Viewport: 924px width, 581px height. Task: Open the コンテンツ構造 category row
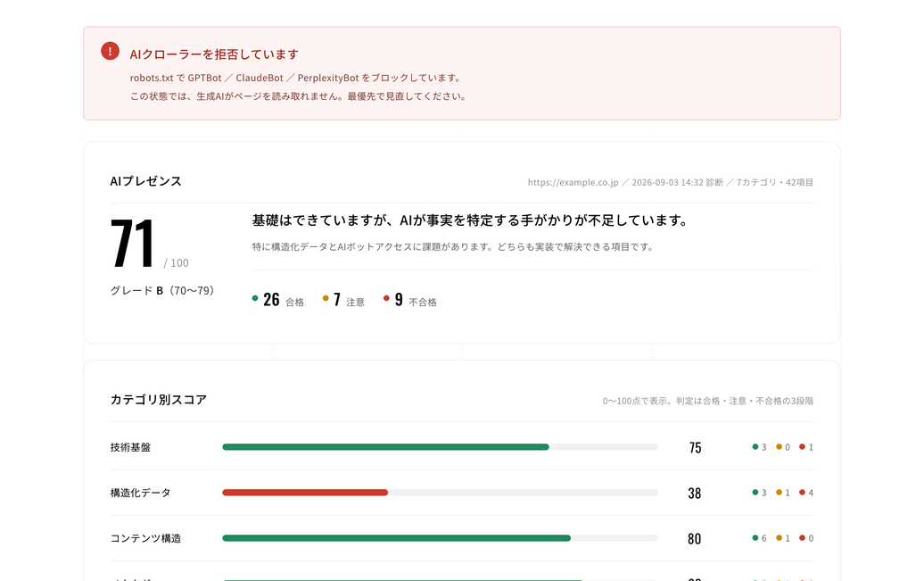click(462, 538)
